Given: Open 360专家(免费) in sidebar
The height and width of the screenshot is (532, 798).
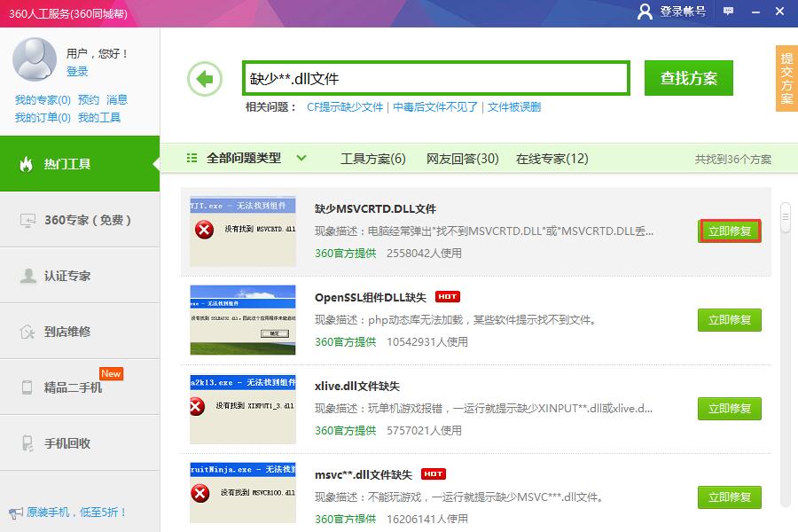Looking at the screenshot, I should tap(80, 220).
